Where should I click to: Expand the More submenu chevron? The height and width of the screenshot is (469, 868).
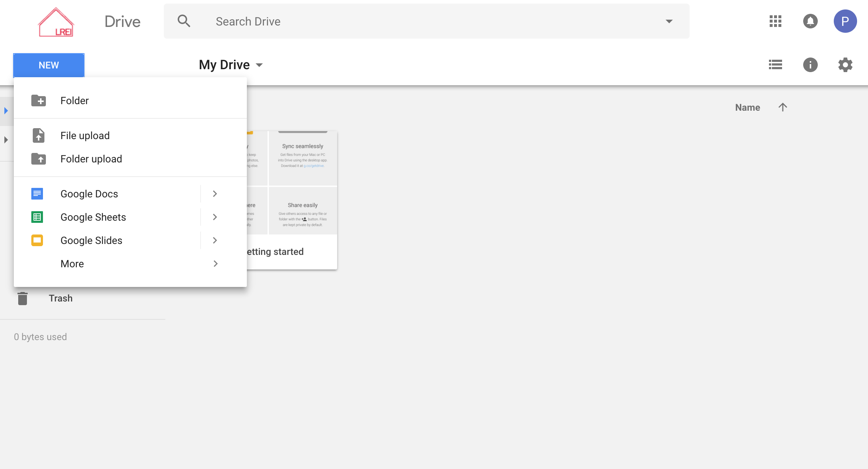click(x=216, y=264)
